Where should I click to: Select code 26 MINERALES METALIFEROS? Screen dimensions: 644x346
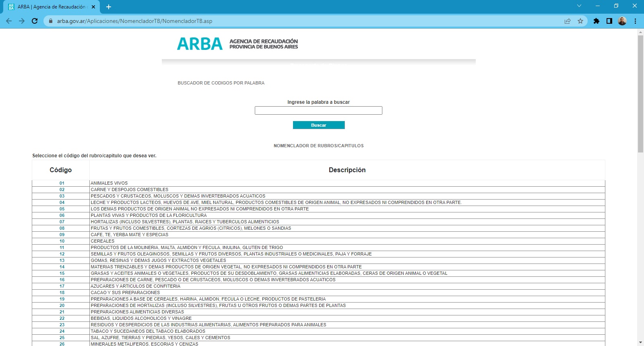click(62, 344)
